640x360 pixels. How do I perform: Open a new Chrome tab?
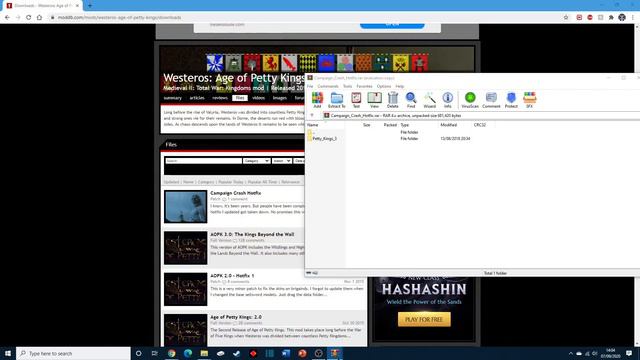[90, 6]
